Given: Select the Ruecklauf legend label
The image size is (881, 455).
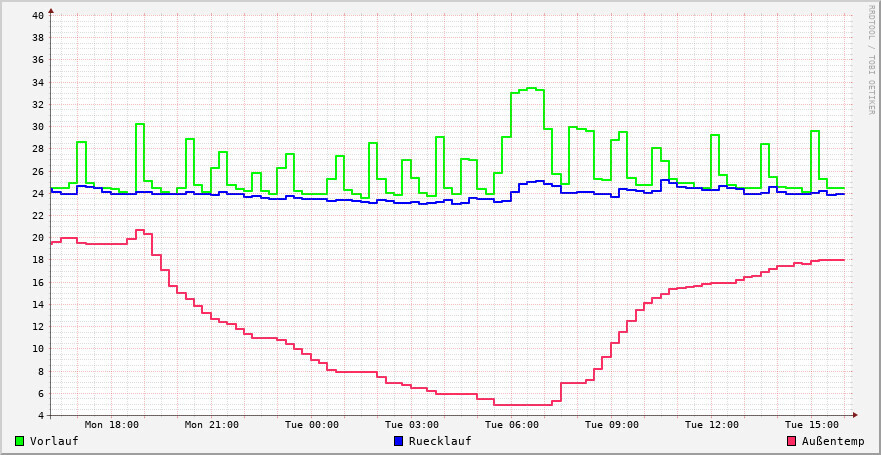Looking at the screenshot, I should 440,441.
